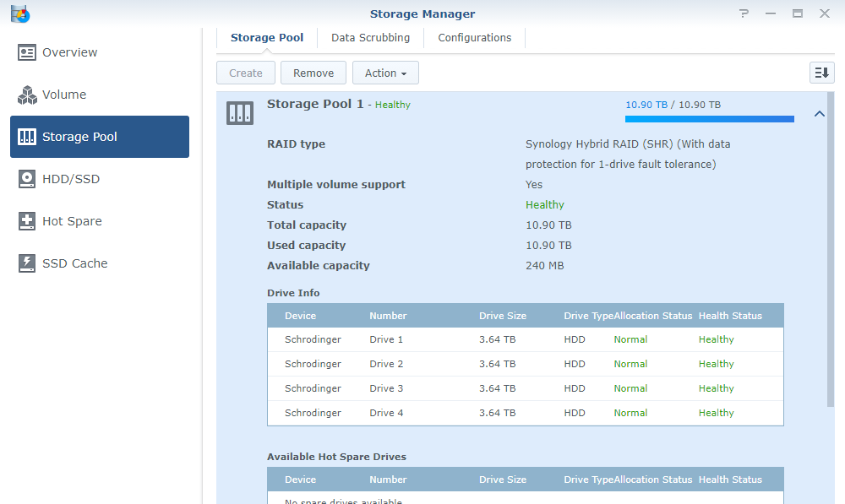This screenshot has height=504, width=845.
Task: Click the 240 MB available capacity value
Action: [x=545, y=265]
